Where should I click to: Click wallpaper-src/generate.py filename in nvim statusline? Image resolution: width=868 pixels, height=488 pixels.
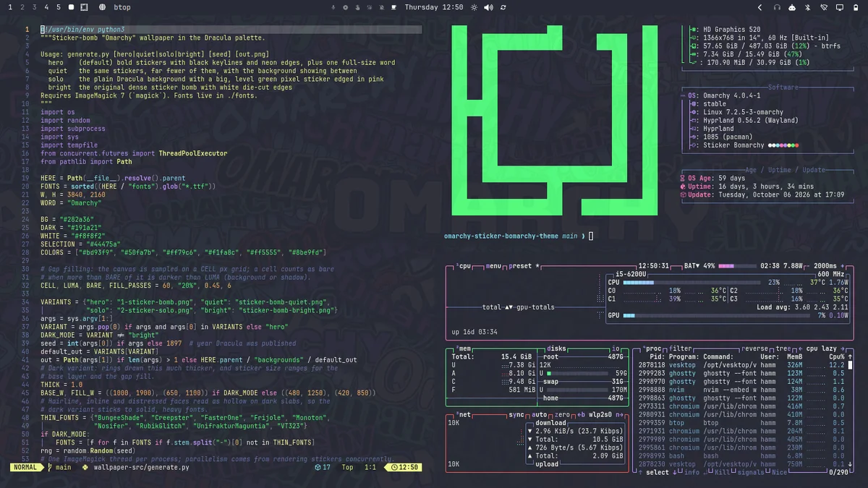142,468
